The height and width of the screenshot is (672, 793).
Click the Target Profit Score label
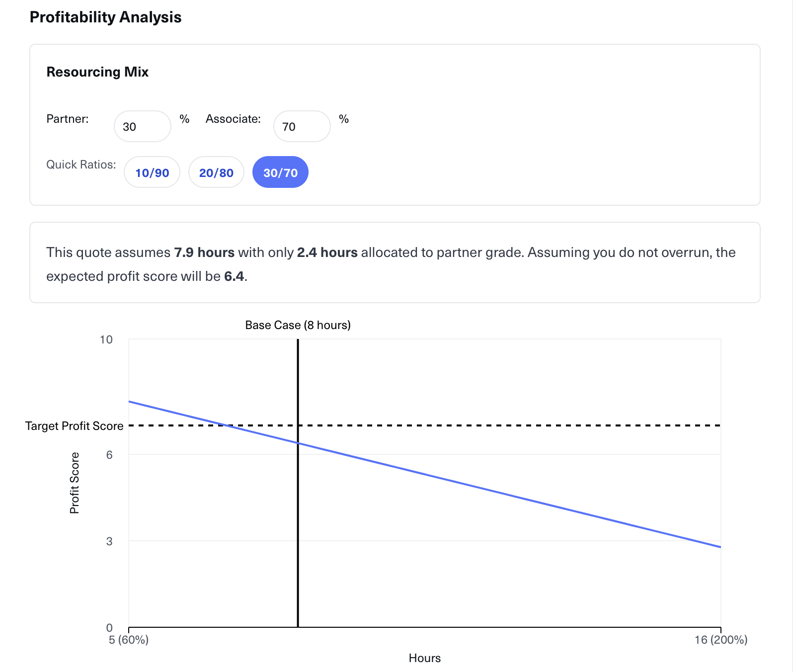(x=74, y=426)
